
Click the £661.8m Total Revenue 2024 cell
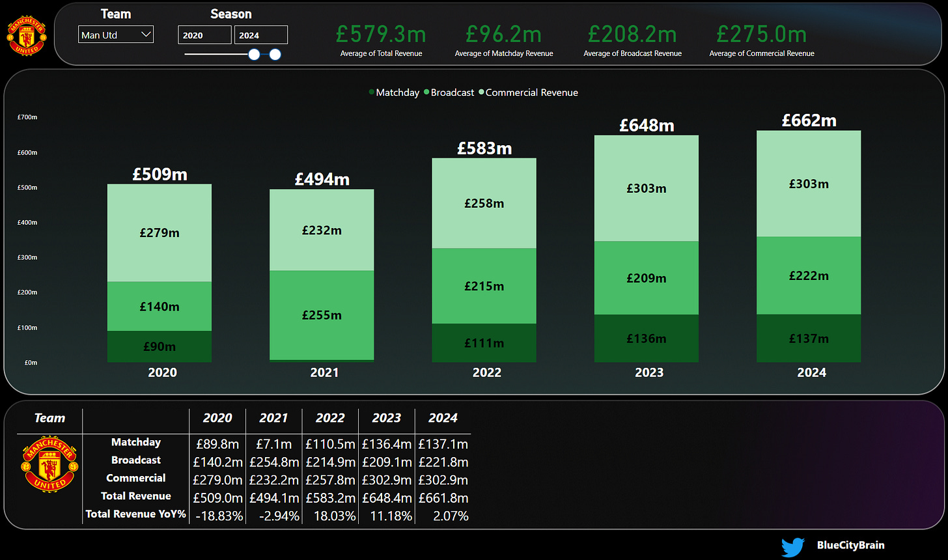tap(443, 498)
